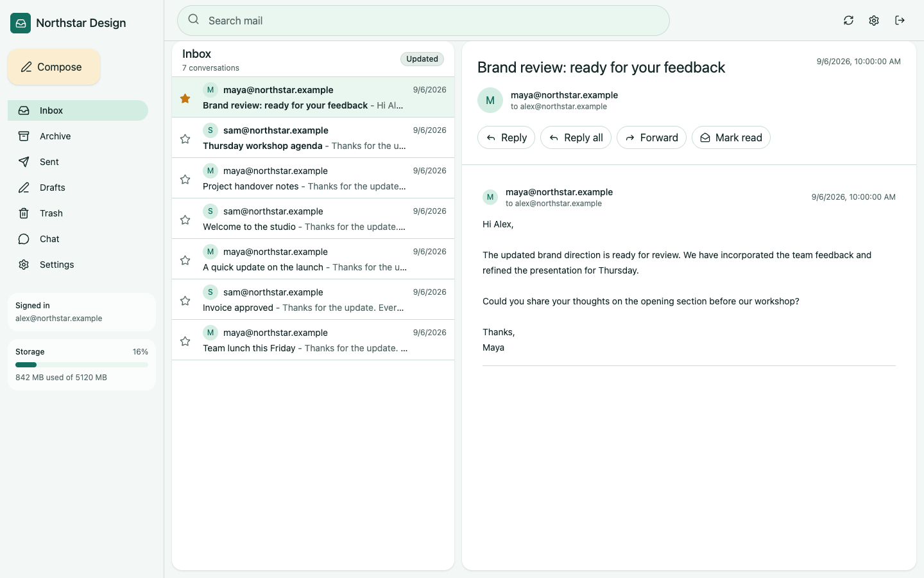924x578 pixels.
Task: Click the Chat bubble icon
Action: tap(24, 239)
